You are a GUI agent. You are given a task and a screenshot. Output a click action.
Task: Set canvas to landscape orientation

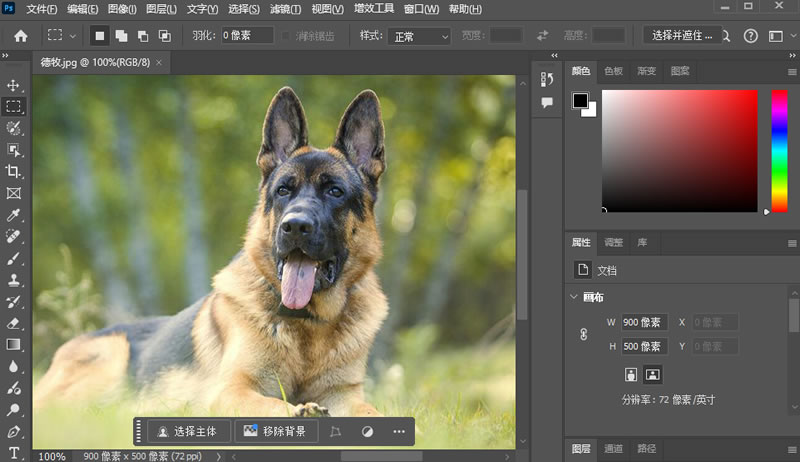[653, 375]
